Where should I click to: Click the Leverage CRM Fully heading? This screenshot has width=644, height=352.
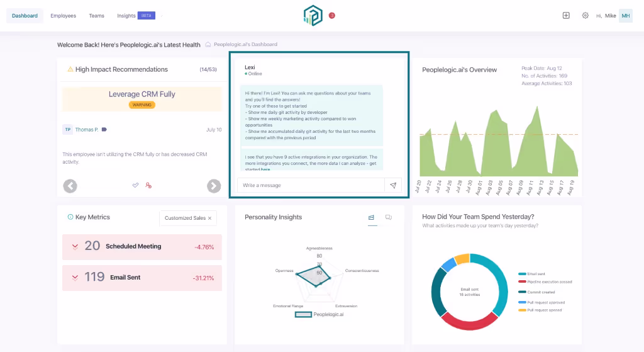click(x=142, y=94)
